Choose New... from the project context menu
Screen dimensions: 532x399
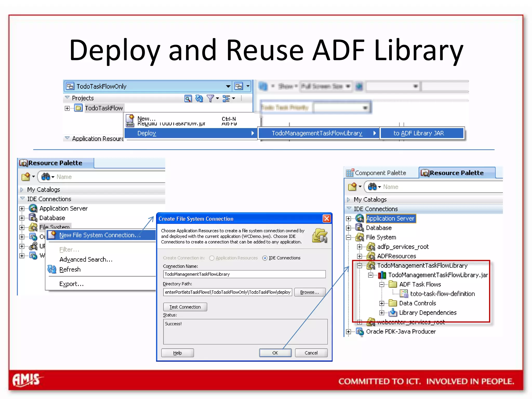[146, 118]
